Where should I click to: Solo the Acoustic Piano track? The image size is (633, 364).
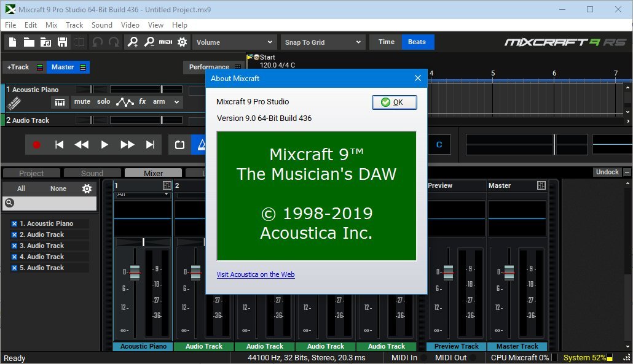point(103,101)
